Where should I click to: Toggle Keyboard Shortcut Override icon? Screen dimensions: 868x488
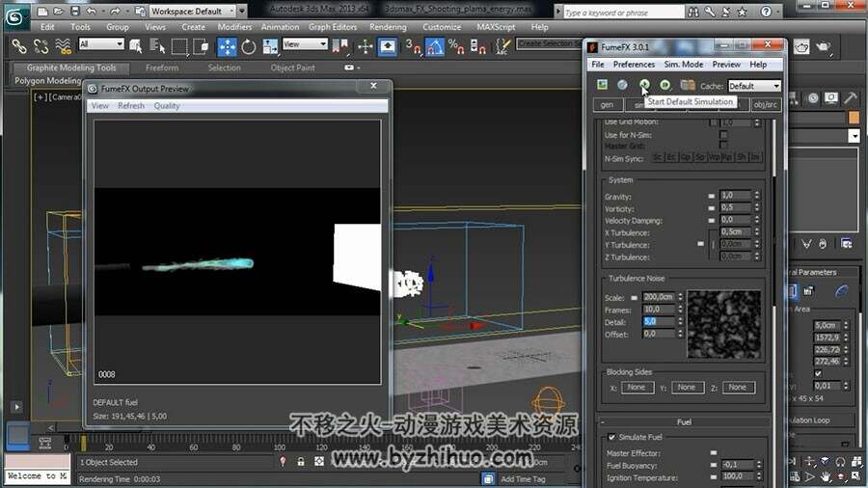click(x=388, y=47)
